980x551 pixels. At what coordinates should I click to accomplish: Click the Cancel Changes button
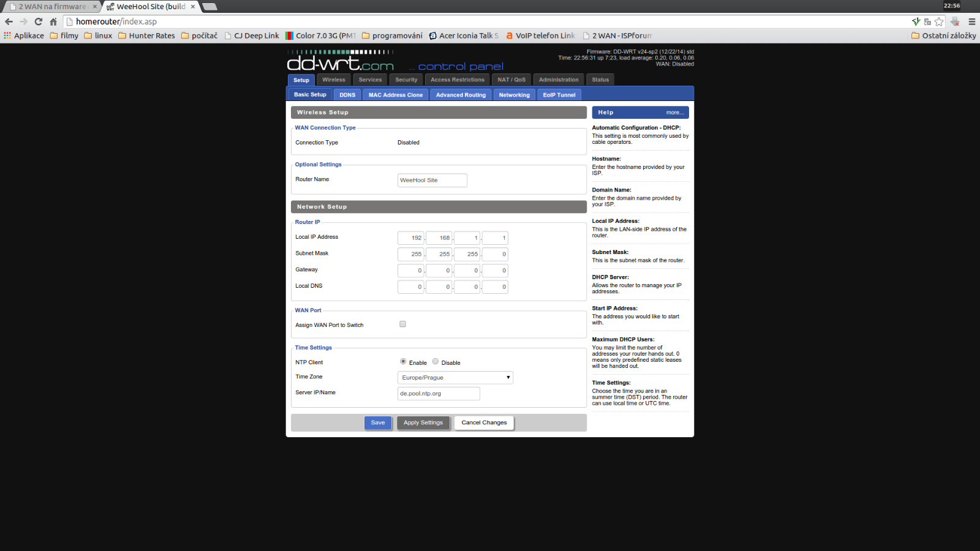pos(484,423)
